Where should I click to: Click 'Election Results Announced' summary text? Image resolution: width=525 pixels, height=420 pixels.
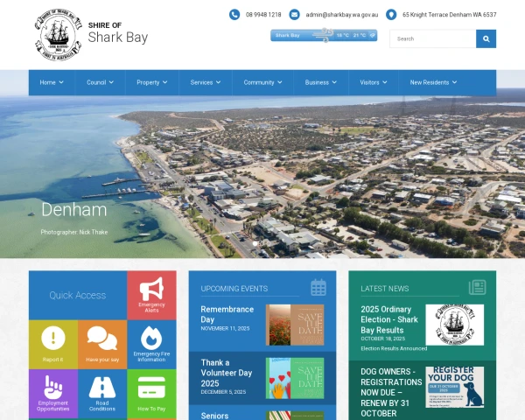pyautogui.click(x=394, y=348)
